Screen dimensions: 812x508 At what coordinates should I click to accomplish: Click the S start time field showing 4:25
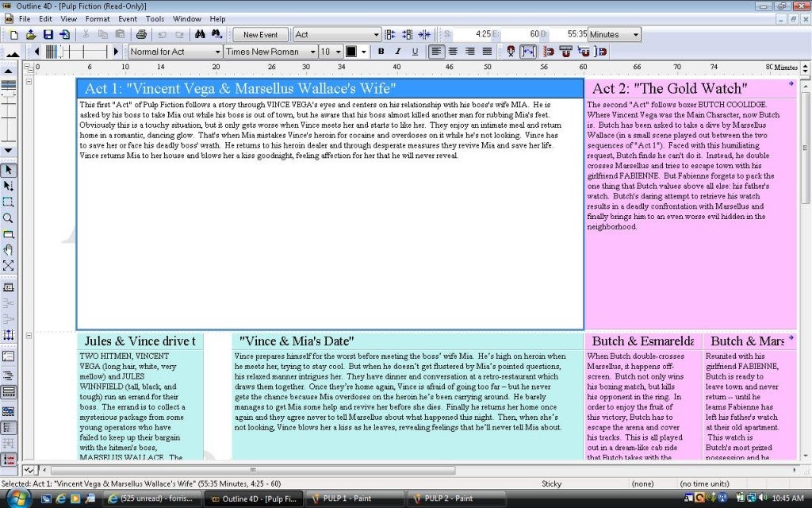[473, 34]
